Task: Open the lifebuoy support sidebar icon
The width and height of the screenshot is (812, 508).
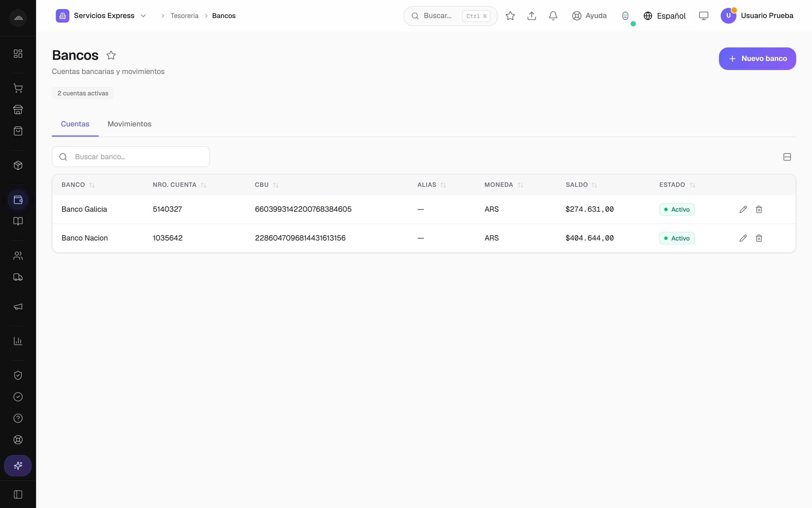Action: [x=18, y=440]
